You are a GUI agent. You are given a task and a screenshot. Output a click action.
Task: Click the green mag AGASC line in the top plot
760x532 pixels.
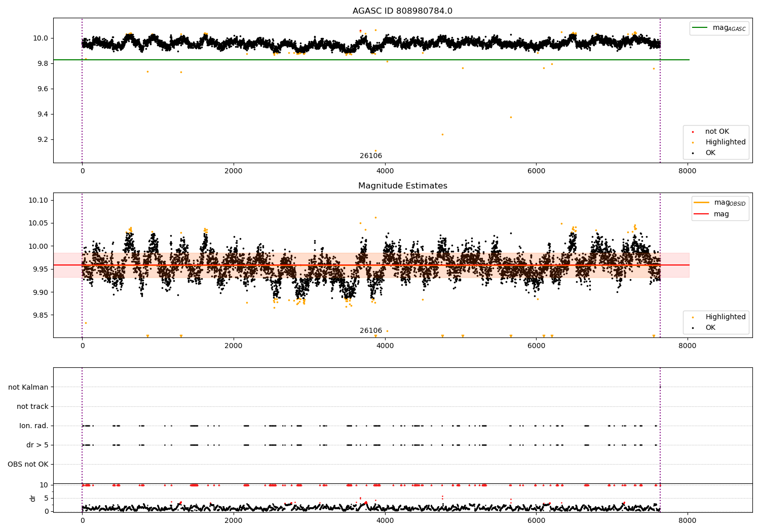[x=371, y=60]
